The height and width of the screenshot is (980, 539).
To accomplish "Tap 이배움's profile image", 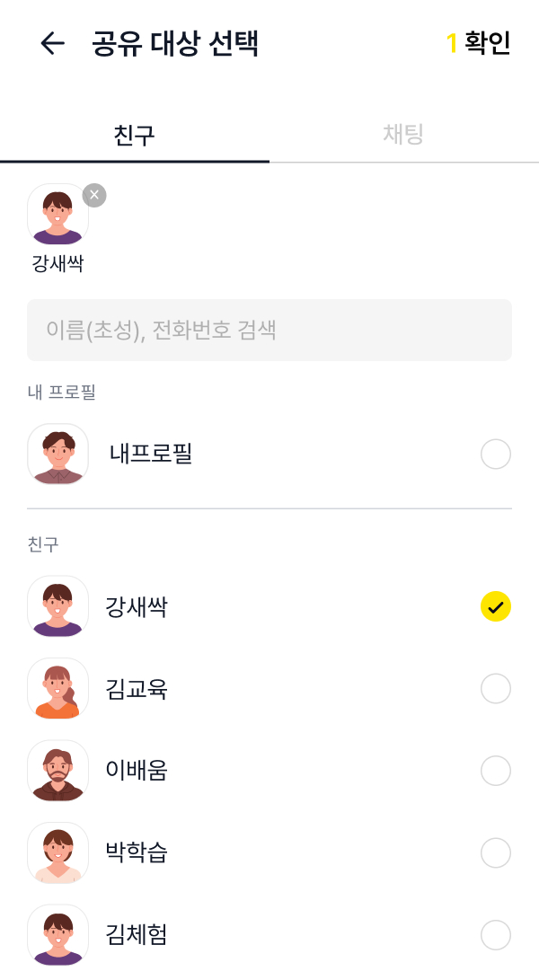I will (x=57, y=771).
